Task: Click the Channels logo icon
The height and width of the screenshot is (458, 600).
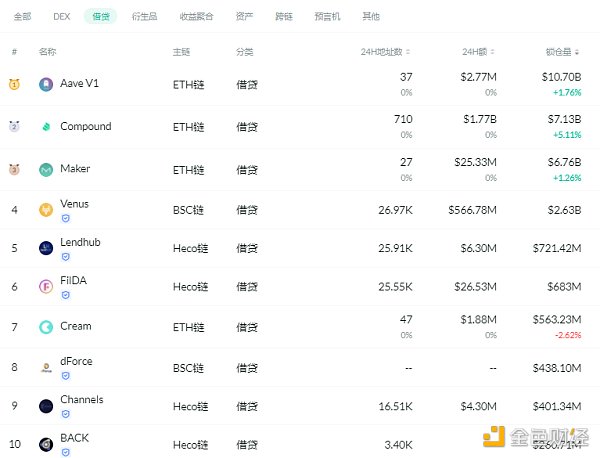Action: (46, 406)
